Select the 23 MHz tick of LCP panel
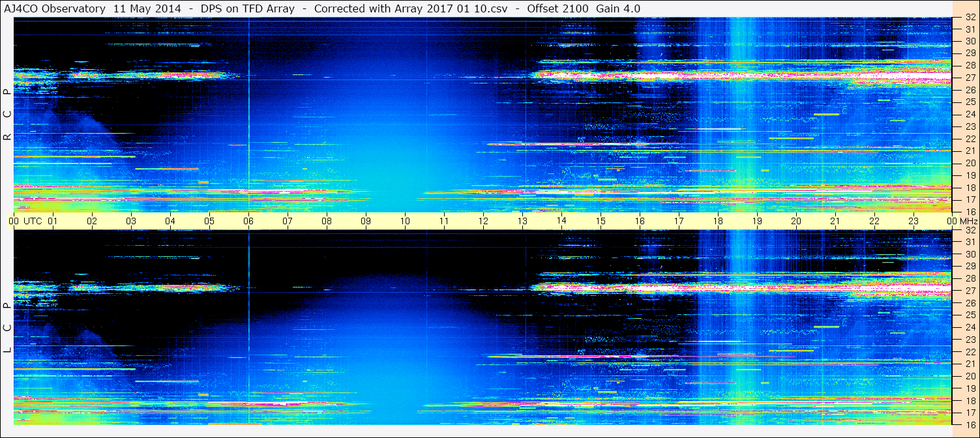 click(970, 340)
